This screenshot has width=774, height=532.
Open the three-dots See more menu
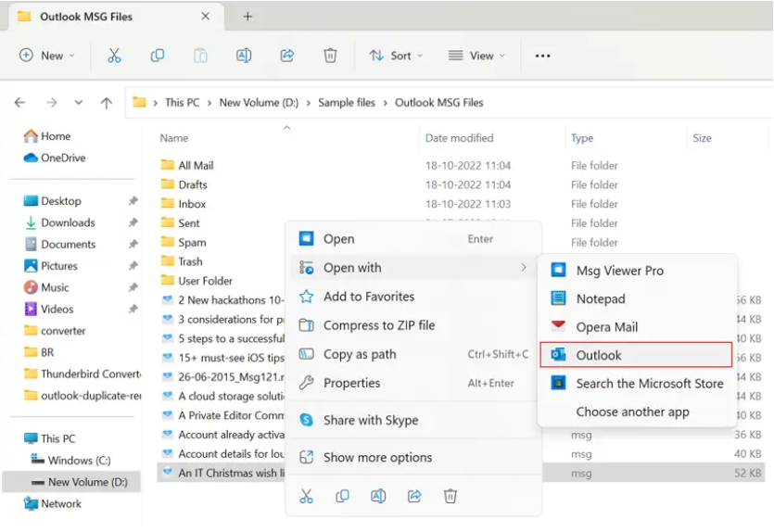coord(542,56)
